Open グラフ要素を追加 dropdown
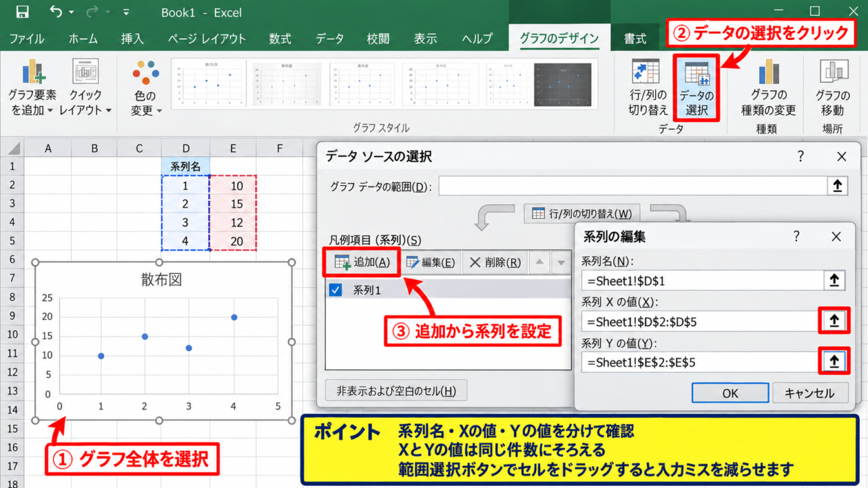The image size is (868, 488). pyautogui.click(x=32, y=88)
